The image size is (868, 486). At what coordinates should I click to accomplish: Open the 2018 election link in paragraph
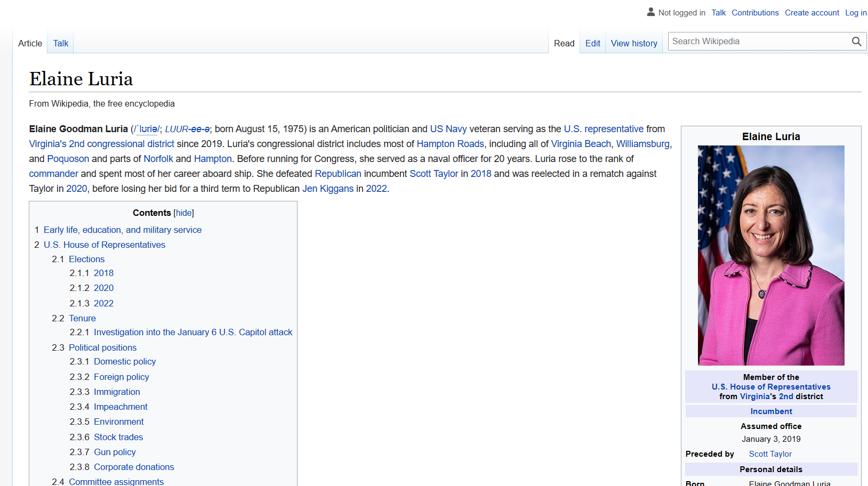481,174
